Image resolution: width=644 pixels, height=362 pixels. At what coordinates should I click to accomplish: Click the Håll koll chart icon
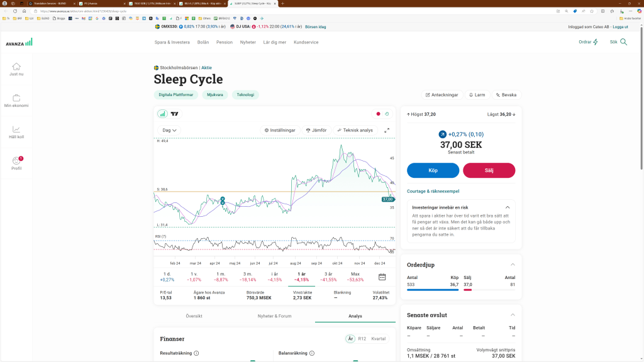pyautogui.click(x=16, y=129)
